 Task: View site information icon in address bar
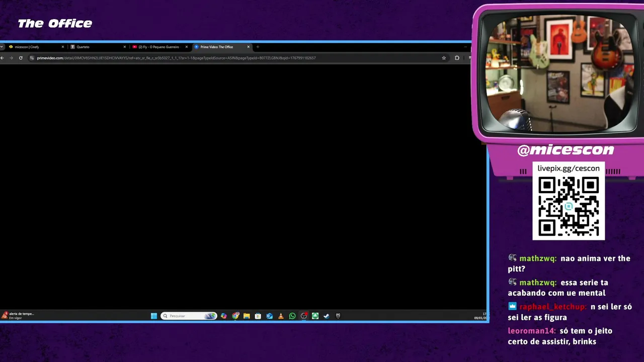(x=32, y=58)
